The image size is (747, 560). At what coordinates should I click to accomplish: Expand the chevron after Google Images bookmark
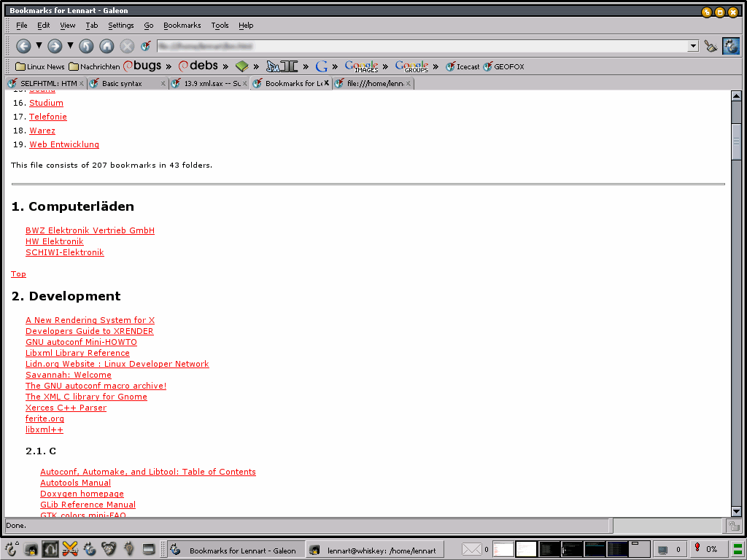click(385, 66)
